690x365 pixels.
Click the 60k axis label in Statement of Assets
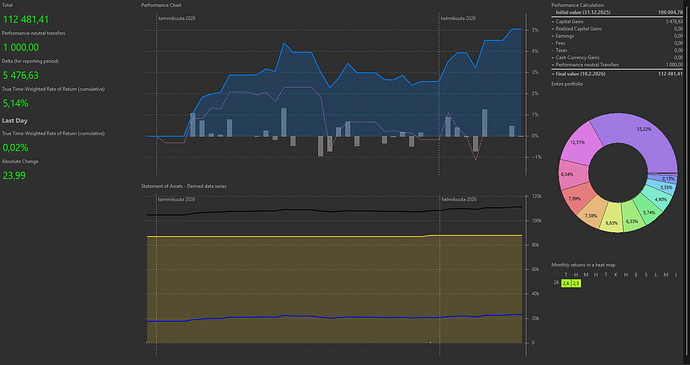(535, 269)
